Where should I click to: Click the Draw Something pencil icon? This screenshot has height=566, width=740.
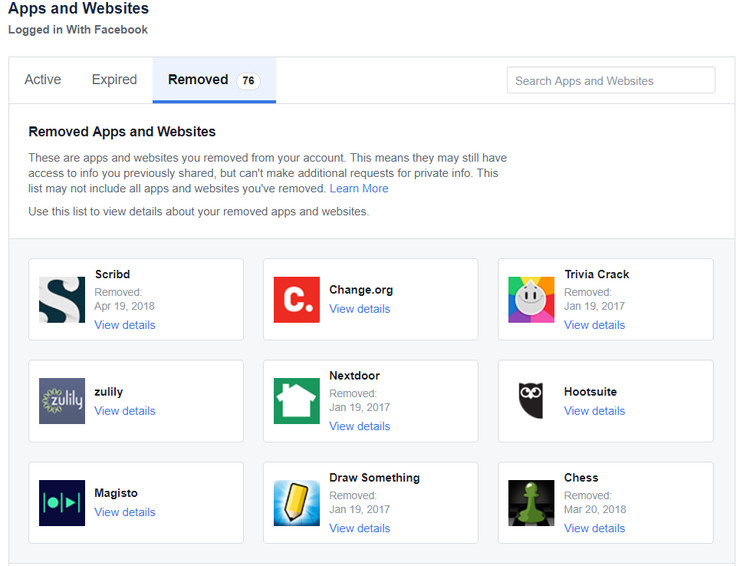coord(296,503)
